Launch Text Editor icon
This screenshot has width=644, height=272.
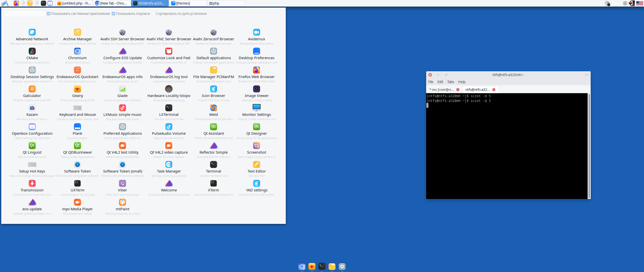click(x=256, y=164)
